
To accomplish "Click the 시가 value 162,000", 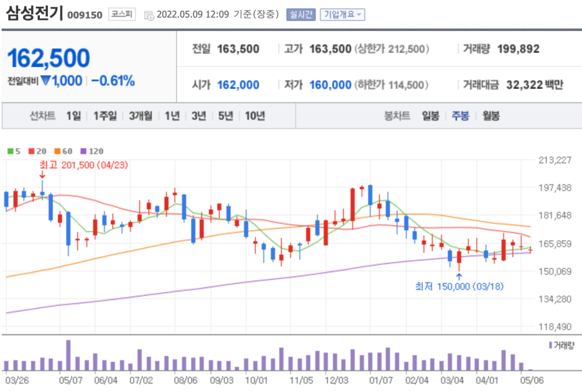I will 238,85.
